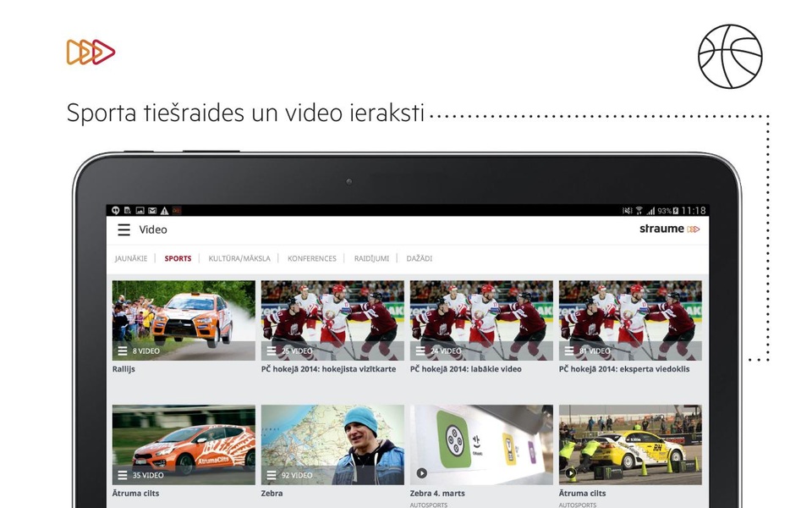Open 'PČ hokejā 2014: labākie video' title
This screenshot has height=508, width=812.
click(x=465, y=369)
